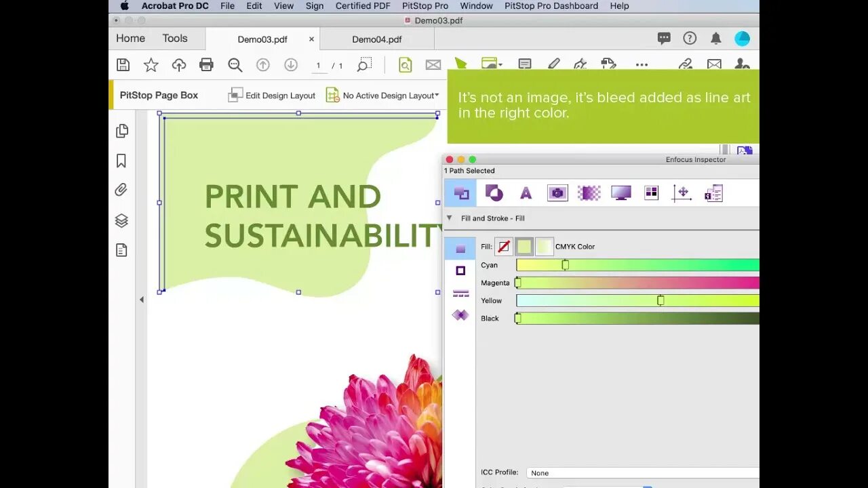Open separations swatches category in Inspector
The width and height of the screenshot is (868, 488).
pyautogui.click(x=651, y=193)
